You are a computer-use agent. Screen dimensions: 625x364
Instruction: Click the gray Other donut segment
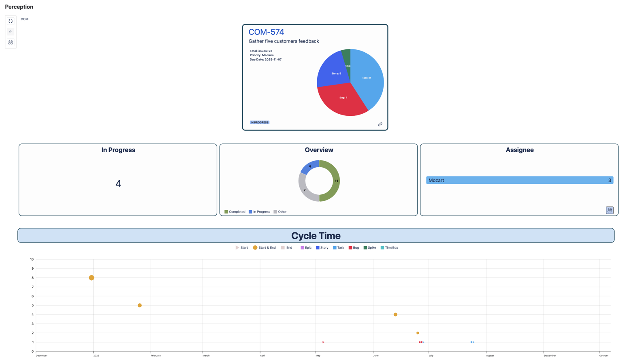coord(305,189)
